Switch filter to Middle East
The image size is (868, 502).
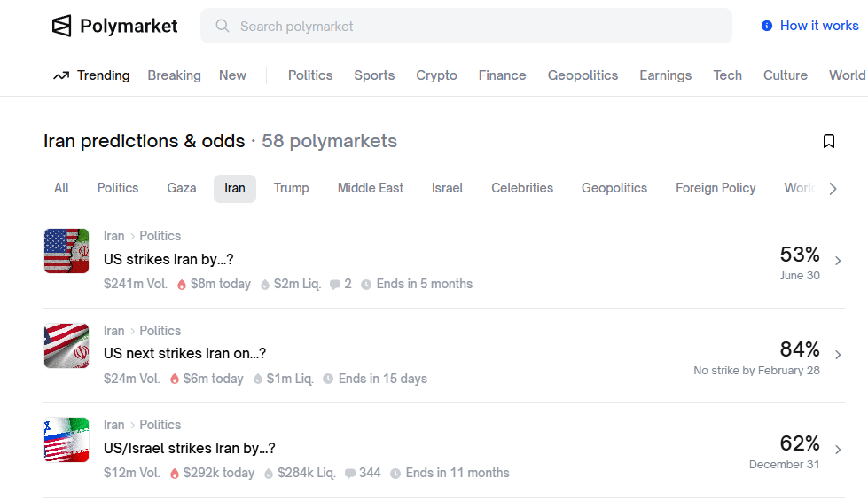point(370,188)
